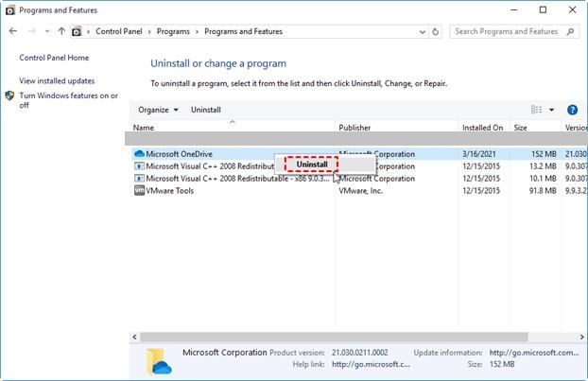This screenshot has height=381, width=588.
Task: Choose Uninstall from the context menu
Action: pyautogui.click(x=312, y=165)
